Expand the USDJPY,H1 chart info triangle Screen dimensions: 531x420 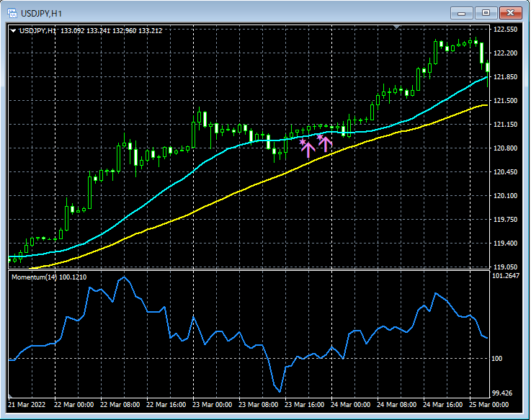pyautogui.click(x=13, y=31)
